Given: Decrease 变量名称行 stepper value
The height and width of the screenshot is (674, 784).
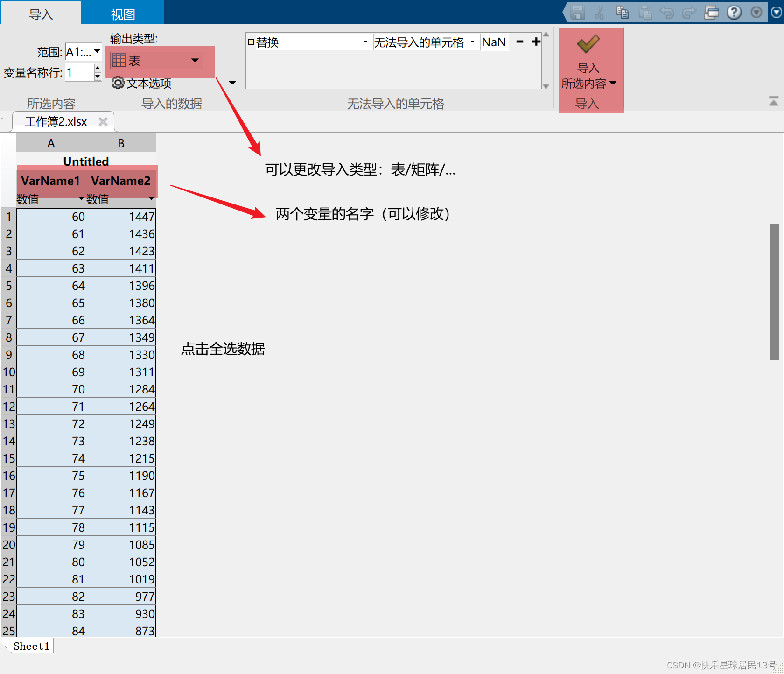Looking at the screenshot, I should coord(98,77).
